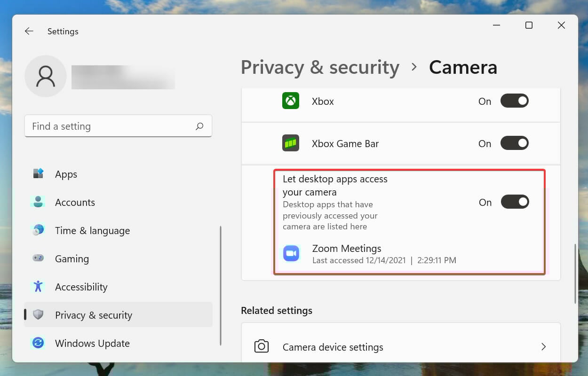Click the Zoom Meetings app icon
588x376 pixels.
coord(291,254)
